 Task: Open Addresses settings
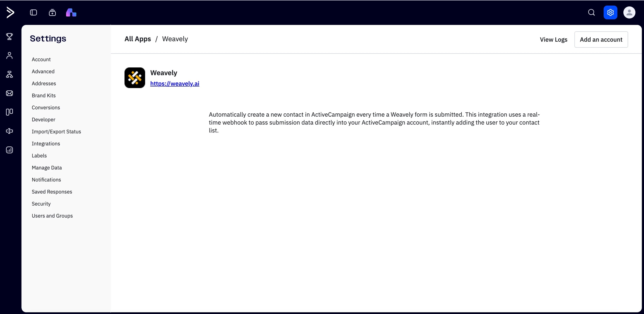click(44, 83)
